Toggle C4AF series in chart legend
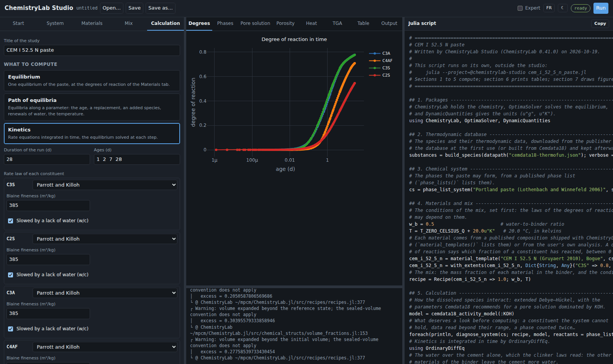 pos(381,61)
